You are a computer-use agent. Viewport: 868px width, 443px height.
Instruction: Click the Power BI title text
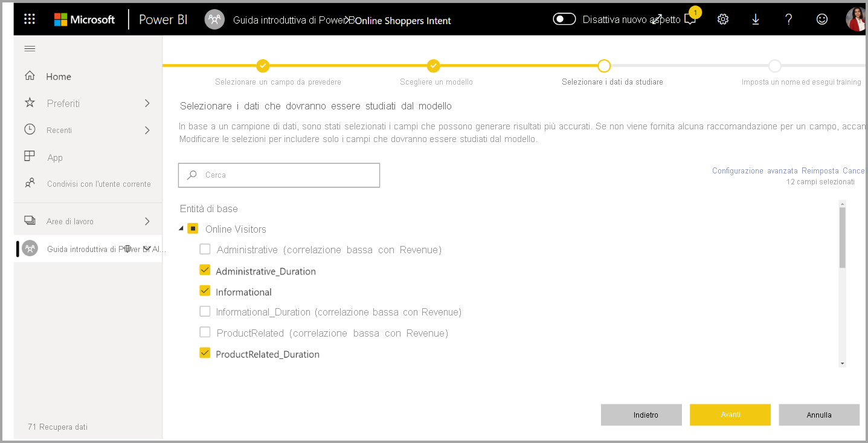tap(163, 19)
